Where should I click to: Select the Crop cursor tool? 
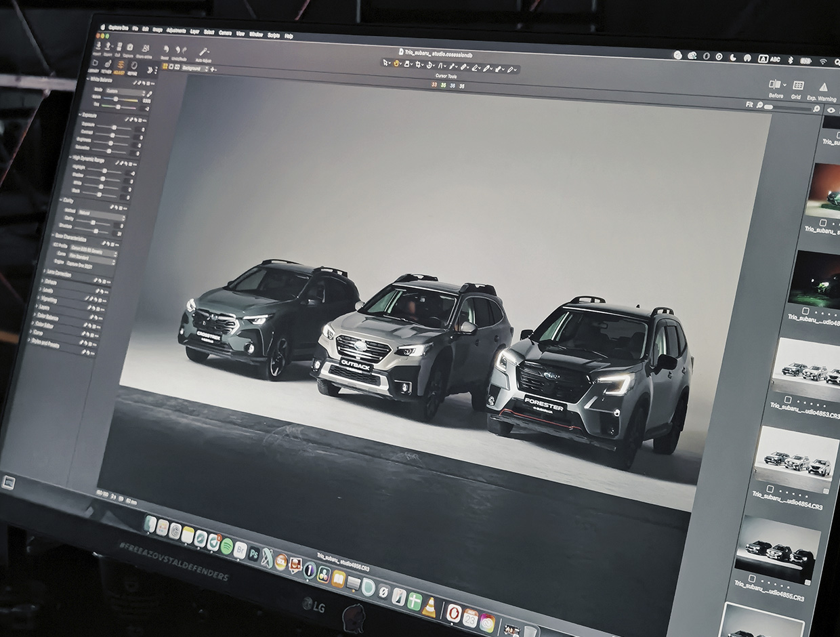pyautogui.click(x=418, y=64)
